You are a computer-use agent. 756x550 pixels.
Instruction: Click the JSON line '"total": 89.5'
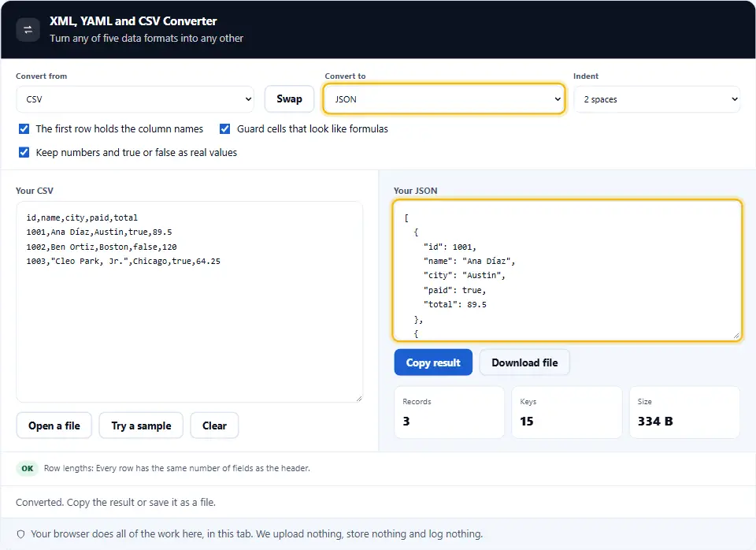pos(454,304)
